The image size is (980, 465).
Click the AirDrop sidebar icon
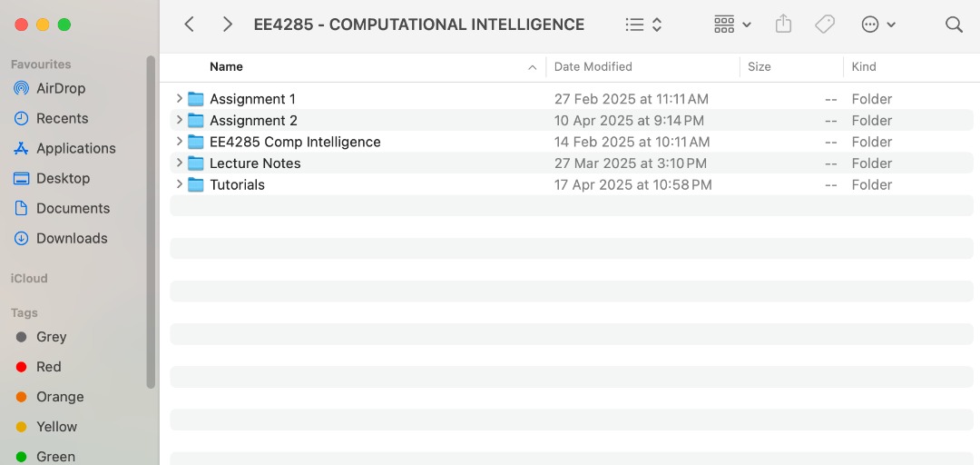pyautogui.click(x=21, y=88)
